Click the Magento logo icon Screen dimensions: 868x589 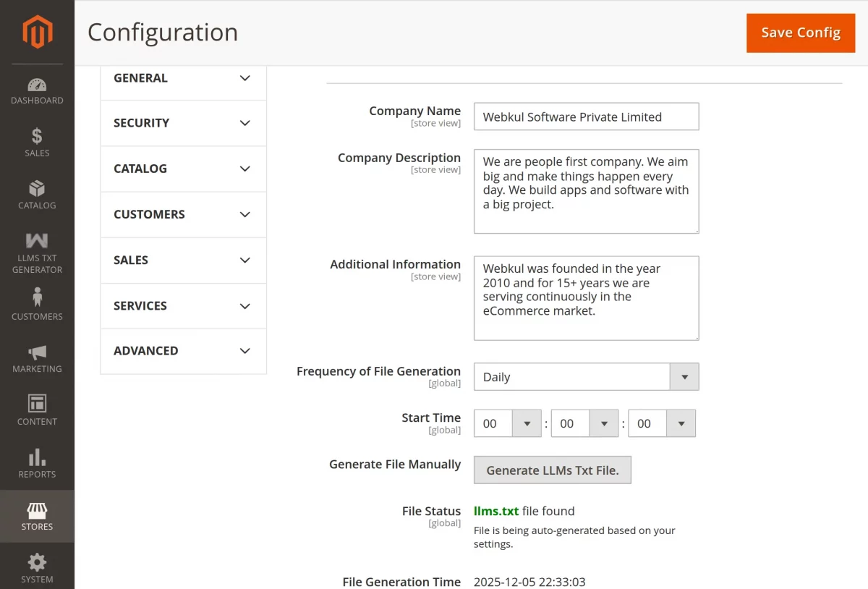37,32
